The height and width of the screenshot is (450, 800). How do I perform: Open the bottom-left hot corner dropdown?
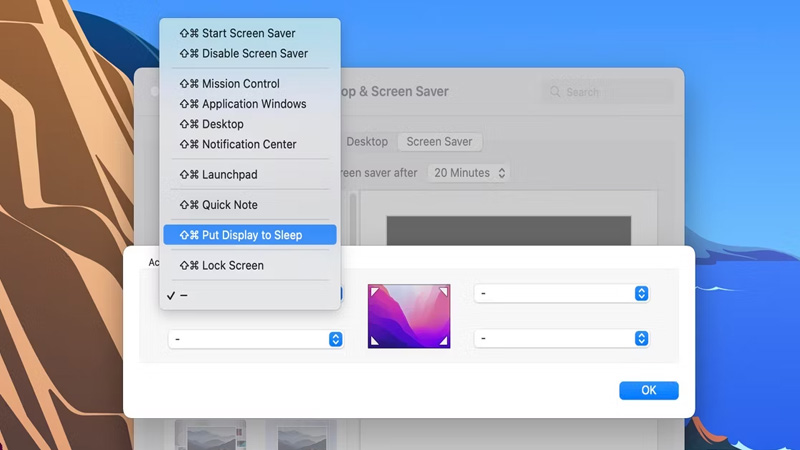[256, 339]
